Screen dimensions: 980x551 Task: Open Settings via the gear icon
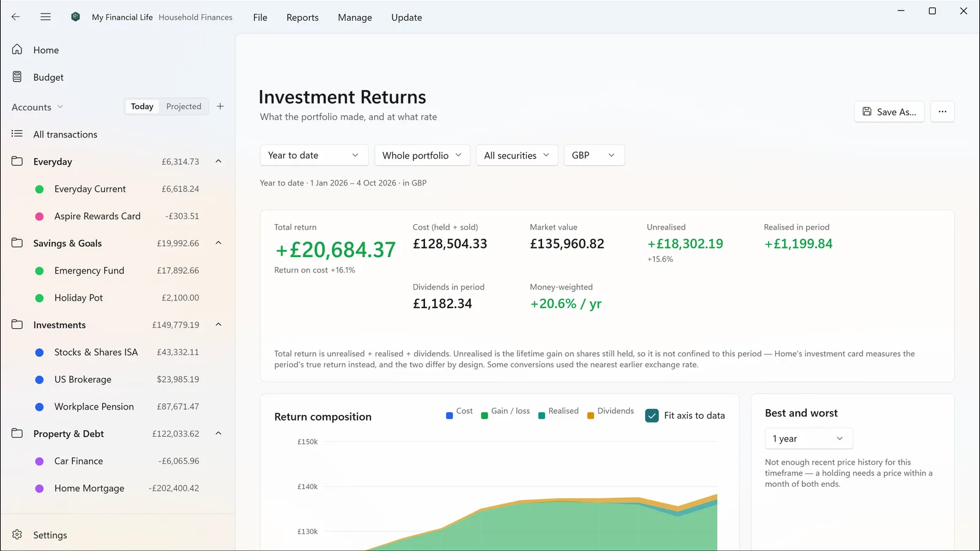pyautogui.click(x=17, y=535)
